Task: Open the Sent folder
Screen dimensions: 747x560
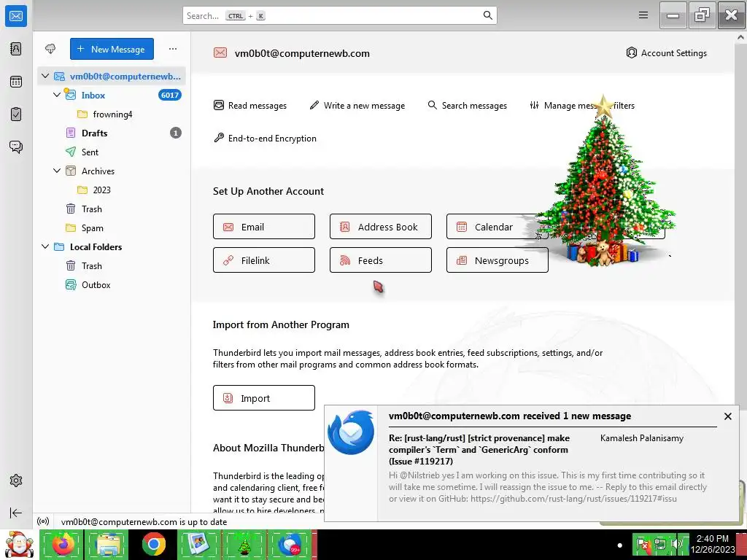Action: click(112, 152)
